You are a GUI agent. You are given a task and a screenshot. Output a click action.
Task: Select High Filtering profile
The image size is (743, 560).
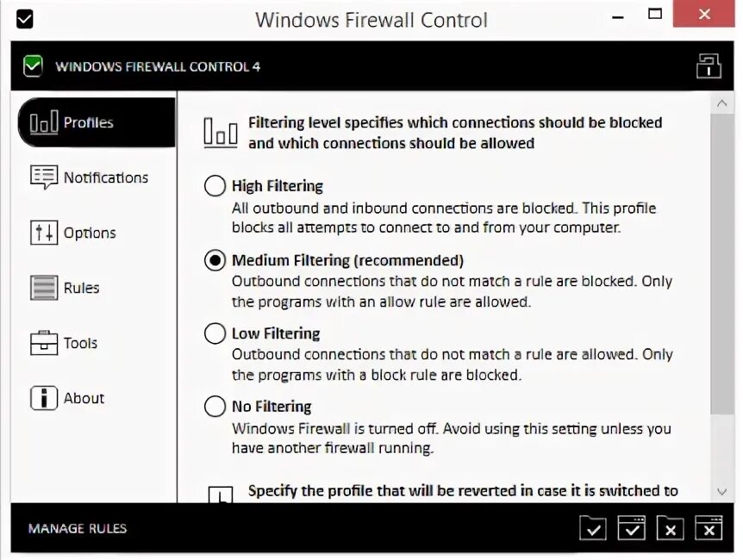point(215,186)
